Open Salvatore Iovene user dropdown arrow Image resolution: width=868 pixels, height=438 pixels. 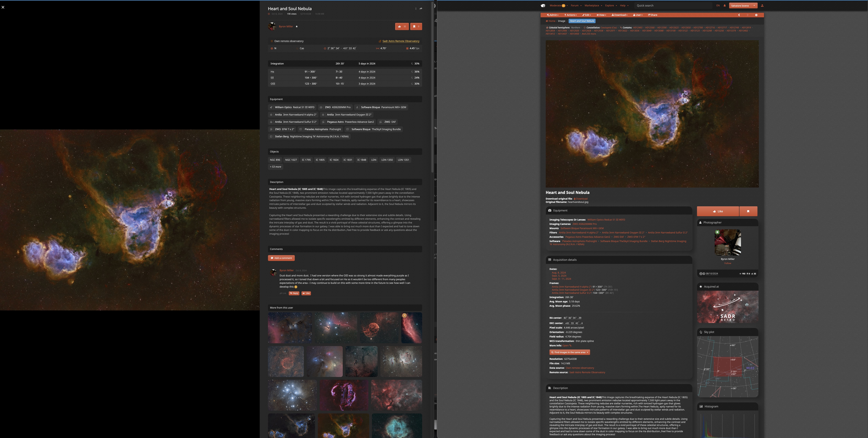click(754, 5)
